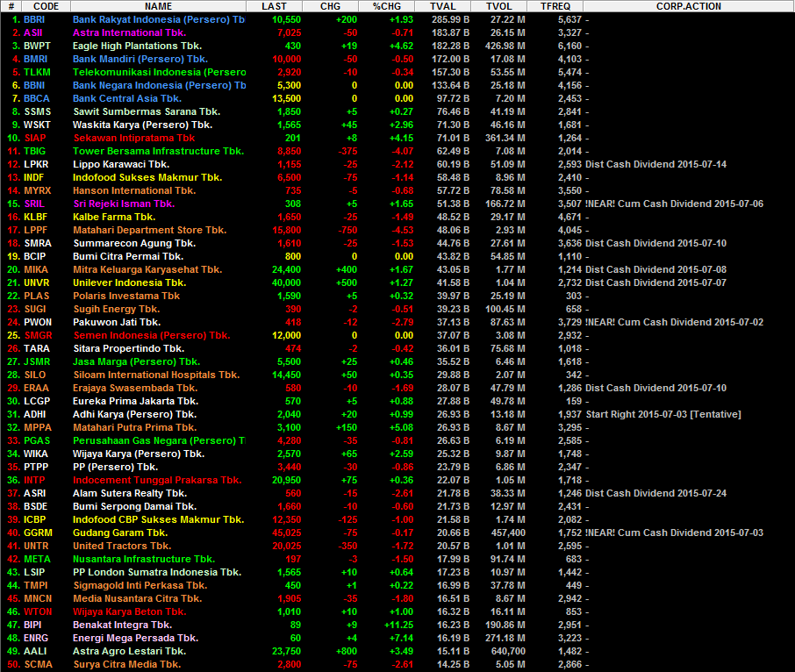Click AALI last price 23,750
Image resolution: width=795 pixels, height=672 pixels.
(x=286, y=652)
